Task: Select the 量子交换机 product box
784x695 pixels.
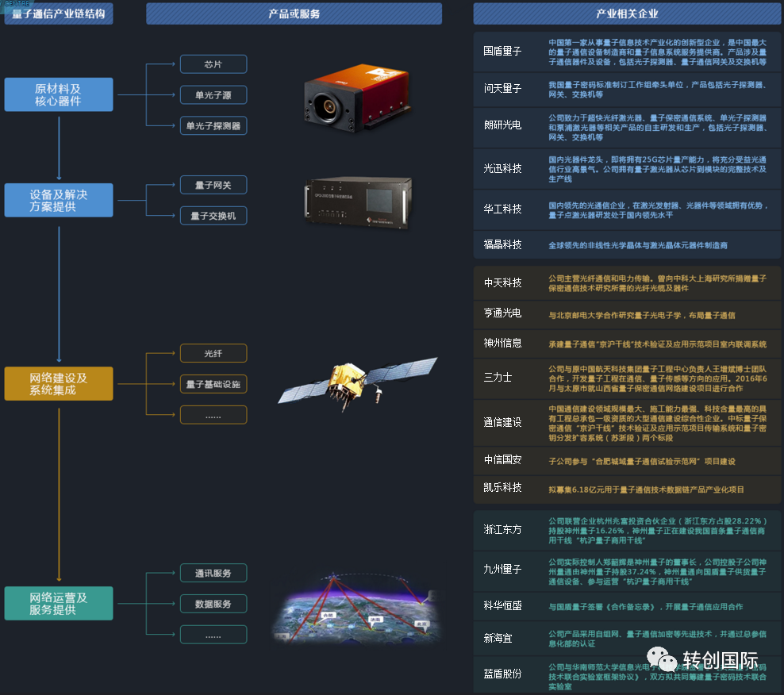Action: 213,216
